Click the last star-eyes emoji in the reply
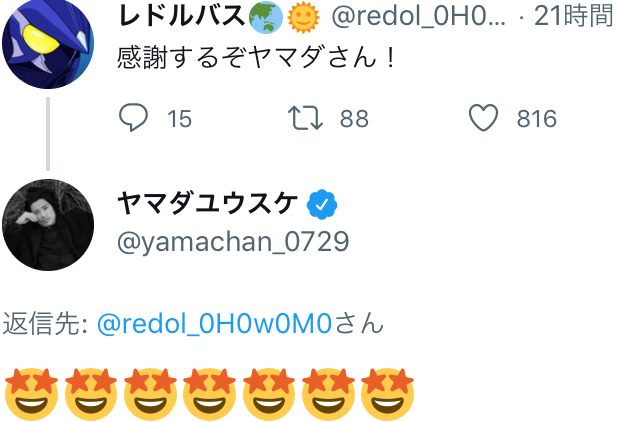618x422 pixels. click(x=387, y=393)
